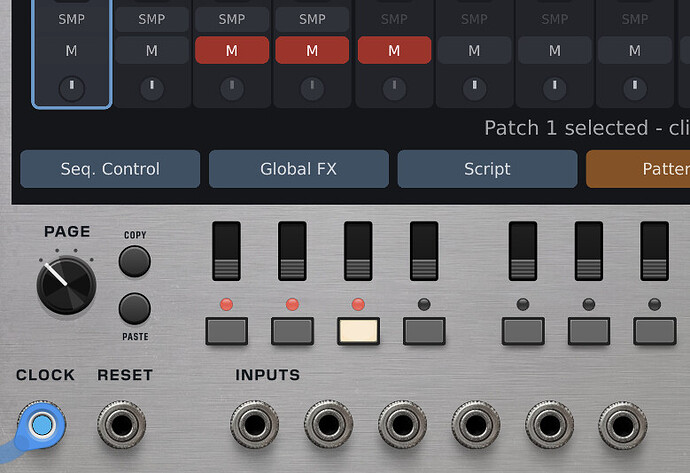690x473 pixels.
Task: Click the sixth black fader slider
Action: click(589, 251)
